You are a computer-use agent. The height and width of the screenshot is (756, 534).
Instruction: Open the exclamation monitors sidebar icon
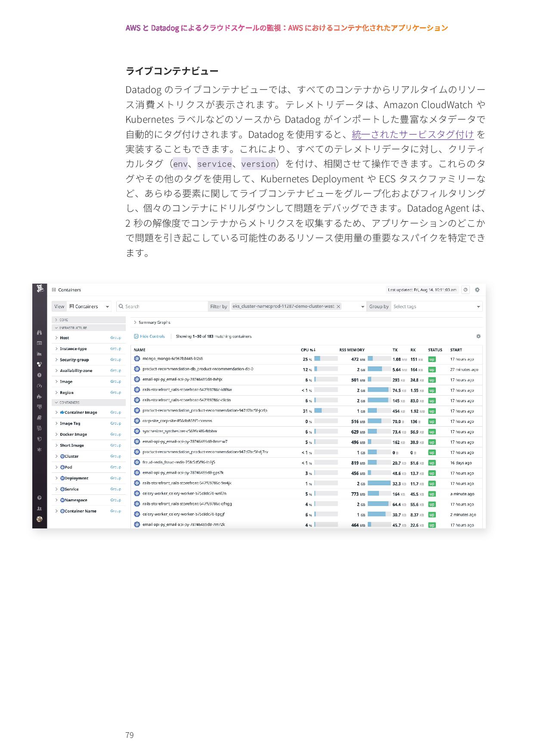click(x=39, y=375)
